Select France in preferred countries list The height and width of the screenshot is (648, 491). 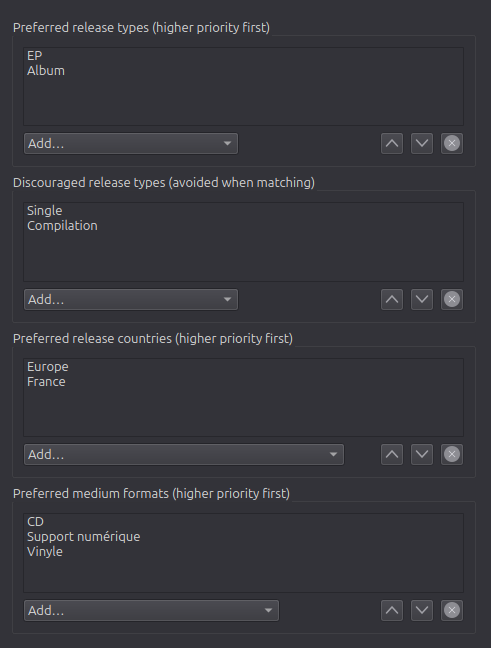click(x=46, y=381)
